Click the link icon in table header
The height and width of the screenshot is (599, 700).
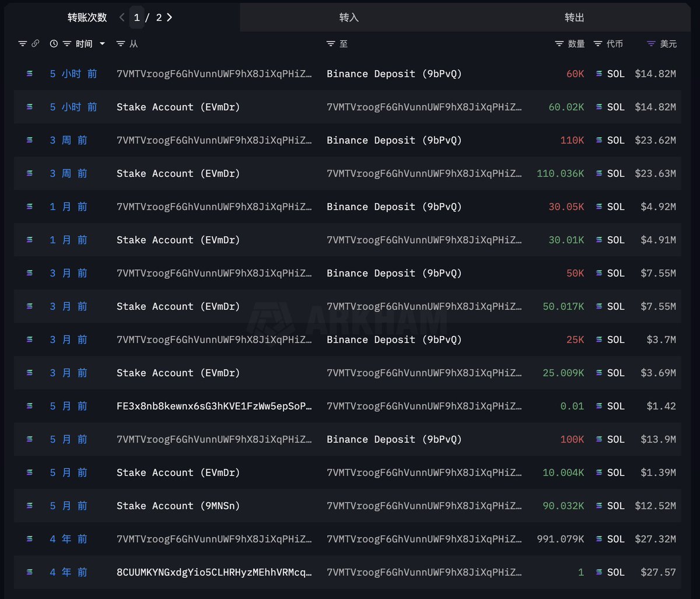pos(36,44)
